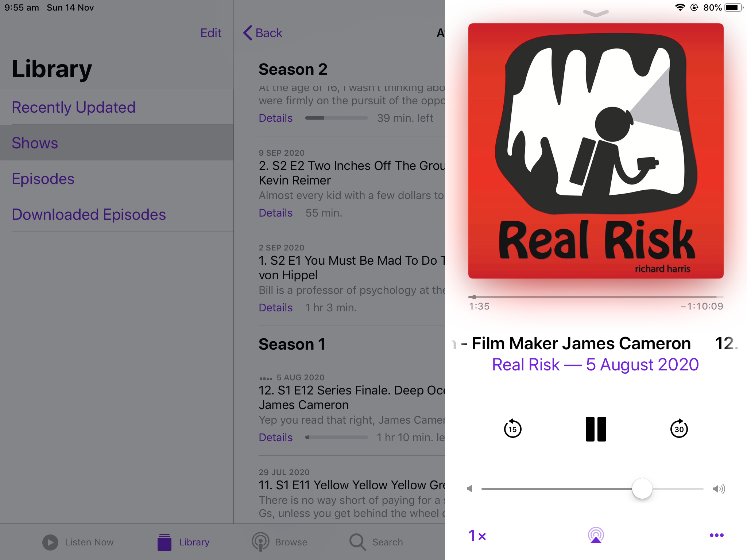The image size is (747, 560).
Task: Tap the 9:55 am clock
Action: (x=22, y=8)
